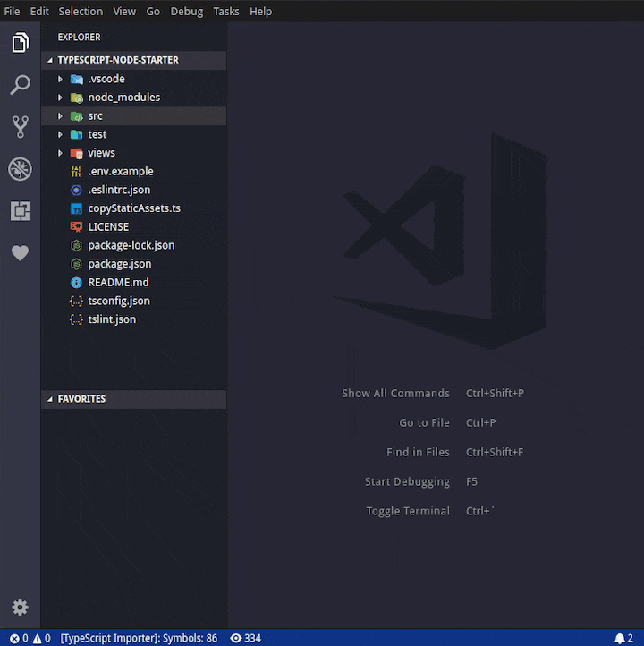
Task: Expand the test folder arrow
Action: point(60,135)
